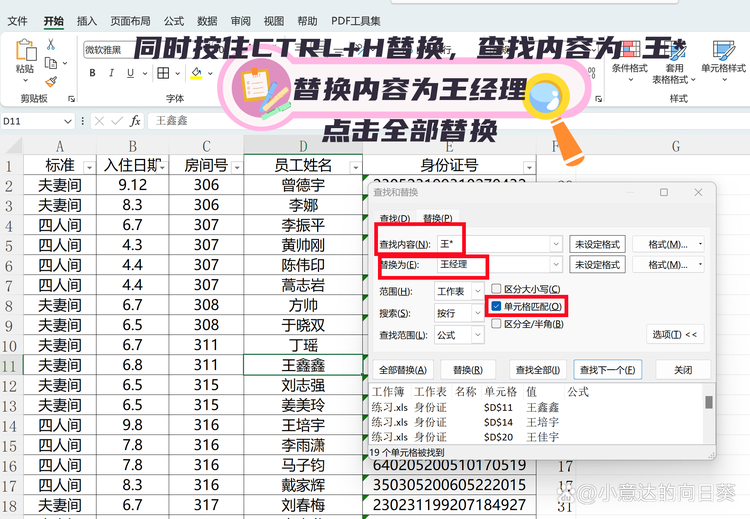
Task: Apply cell borders icon
Action: (163, 73)
